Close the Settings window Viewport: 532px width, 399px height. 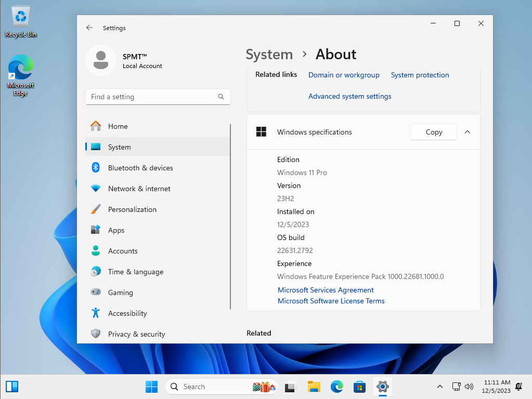481,23
